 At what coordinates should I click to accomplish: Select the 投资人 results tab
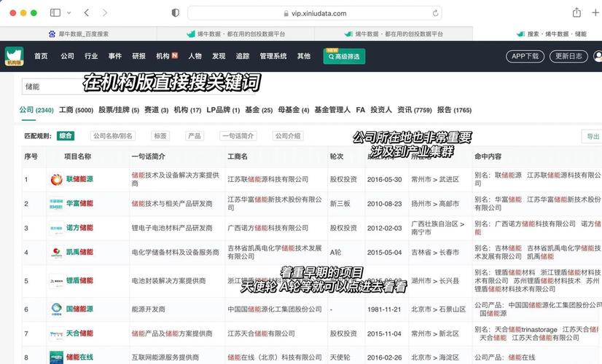pos(381,110)
